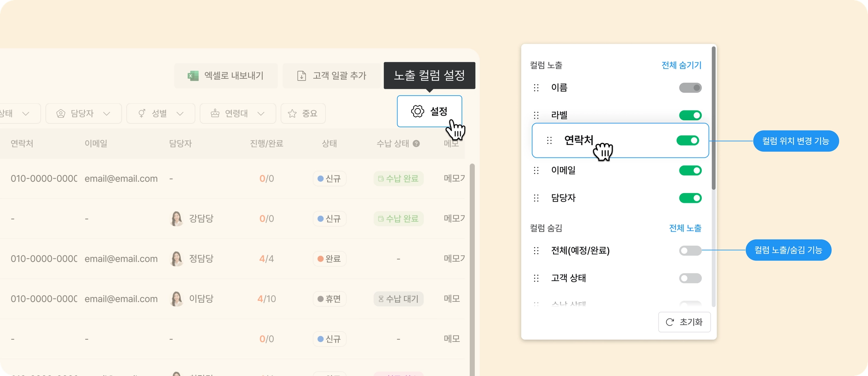This screenshot has height=376, width=868.
Task: Click the settings gear icon
Action: 417,111
